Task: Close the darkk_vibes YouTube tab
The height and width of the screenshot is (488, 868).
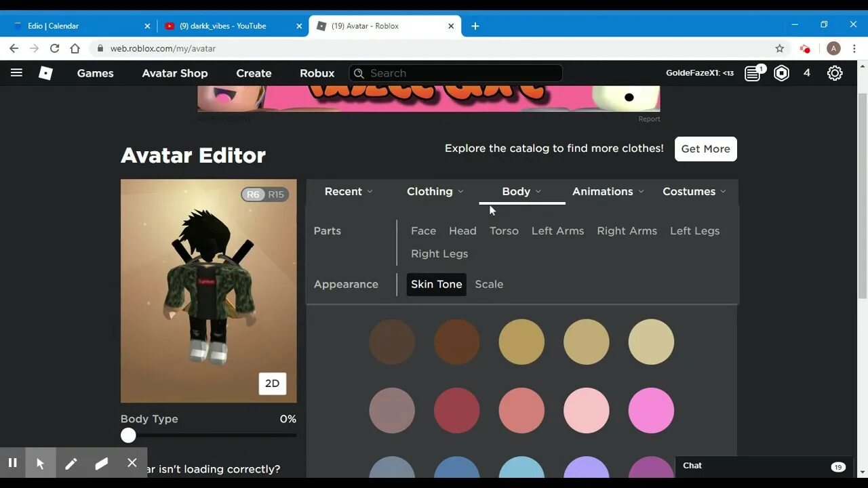Action: point(299,26)
